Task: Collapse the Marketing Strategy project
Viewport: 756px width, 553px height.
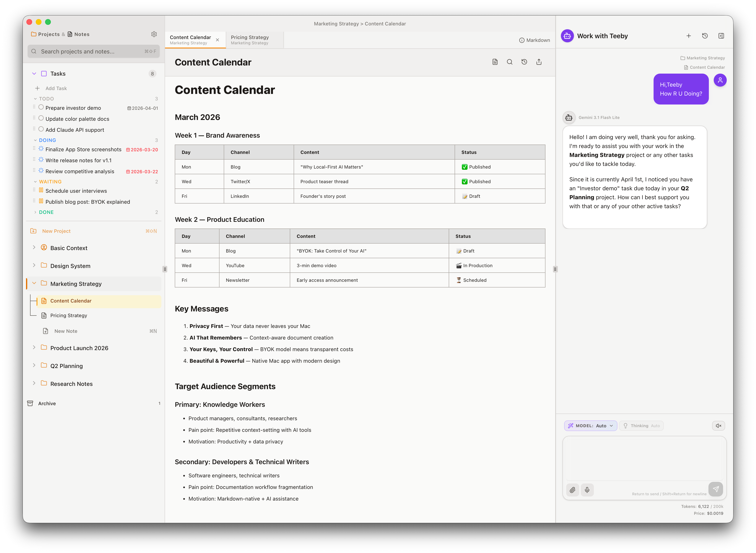Action: click(34, 283)
